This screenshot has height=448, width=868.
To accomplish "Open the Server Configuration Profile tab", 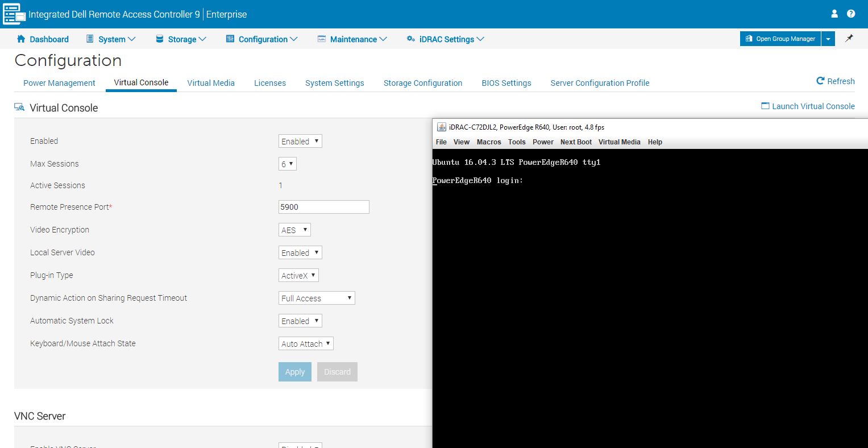I will tap(600, 83).
